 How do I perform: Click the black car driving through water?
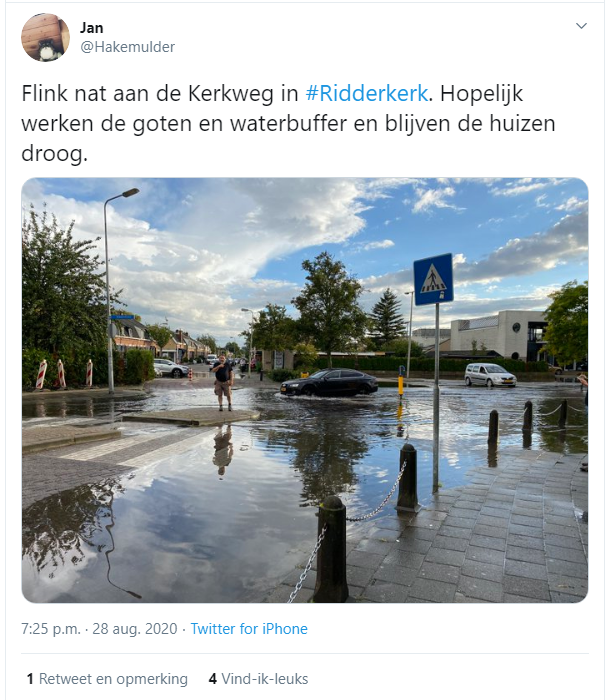click(329, 383)
